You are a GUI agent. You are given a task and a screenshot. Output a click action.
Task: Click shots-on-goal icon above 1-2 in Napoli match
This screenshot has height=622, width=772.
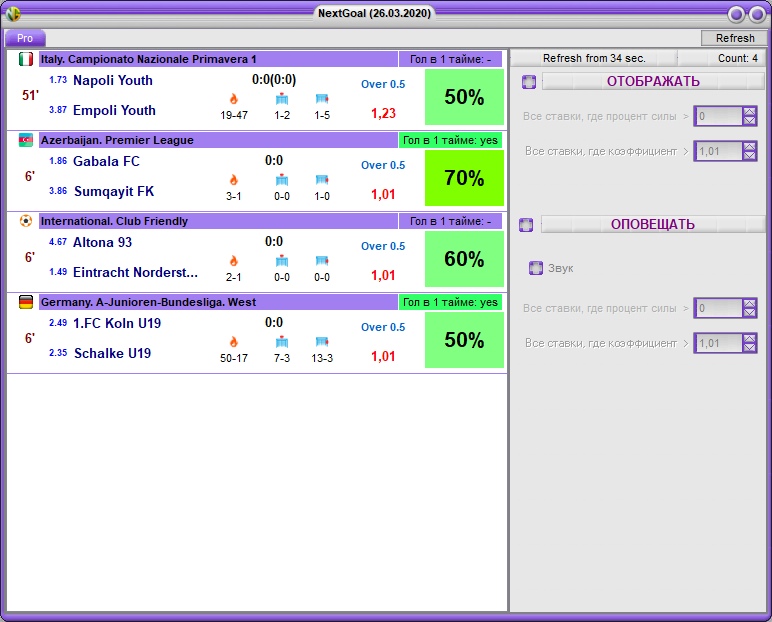282,99
